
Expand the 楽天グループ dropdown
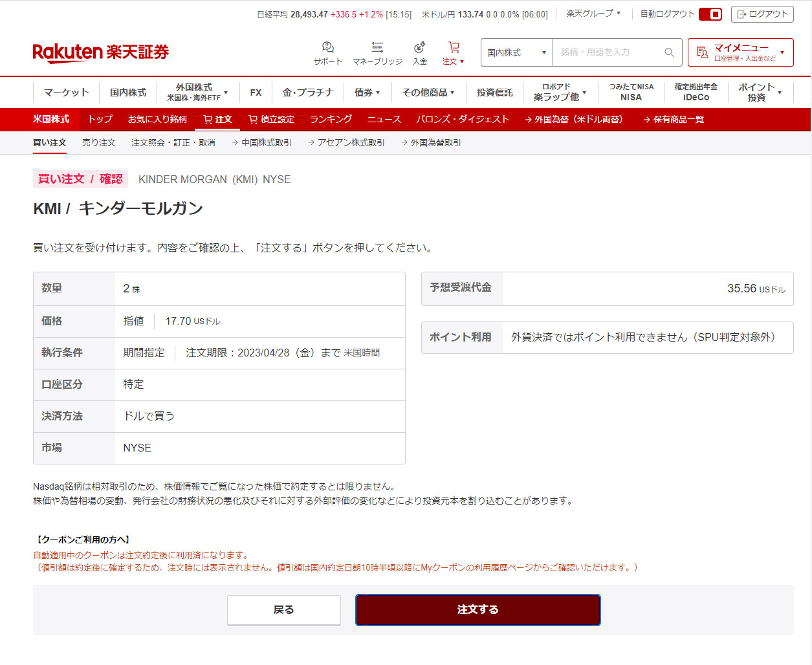(593, 14)
